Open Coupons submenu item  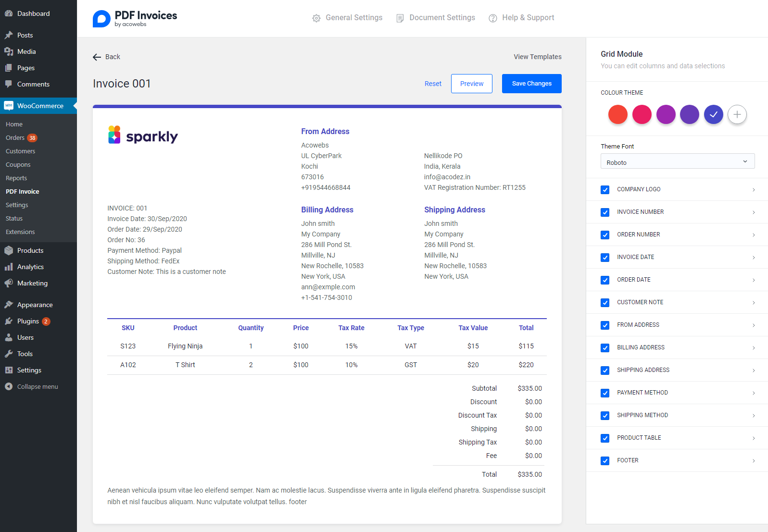tap(18, 164)
